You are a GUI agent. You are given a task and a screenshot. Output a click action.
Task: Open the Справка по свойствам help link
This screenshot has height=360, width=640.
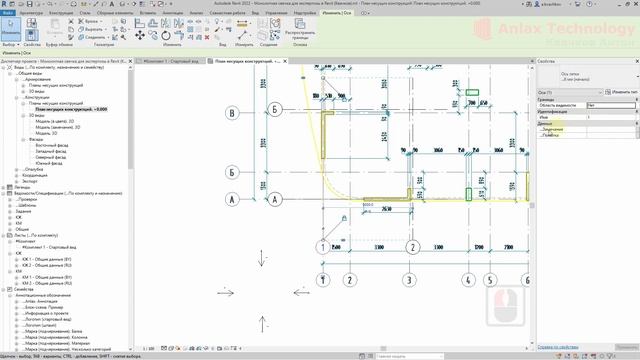[x=558, y=347]
